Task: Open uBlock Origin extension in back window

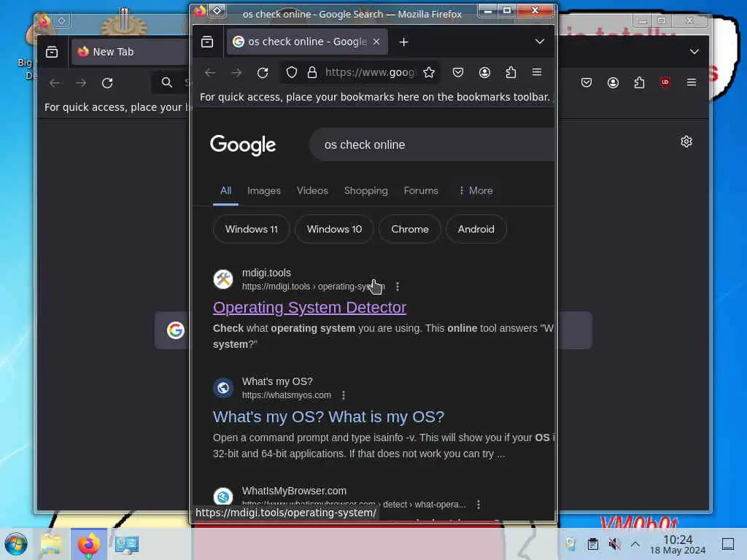Action: click(665, 82)
